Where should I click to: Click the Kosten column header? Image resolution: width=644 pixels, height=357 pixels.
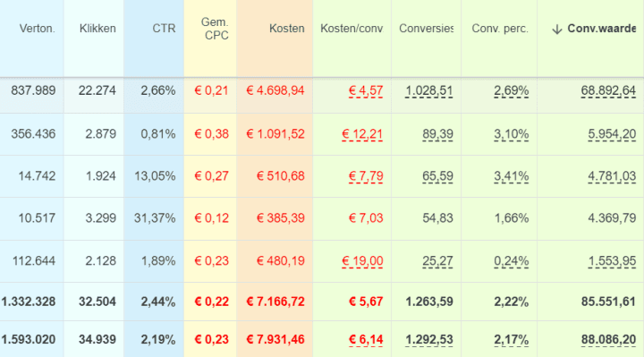[x=287, y=29]
